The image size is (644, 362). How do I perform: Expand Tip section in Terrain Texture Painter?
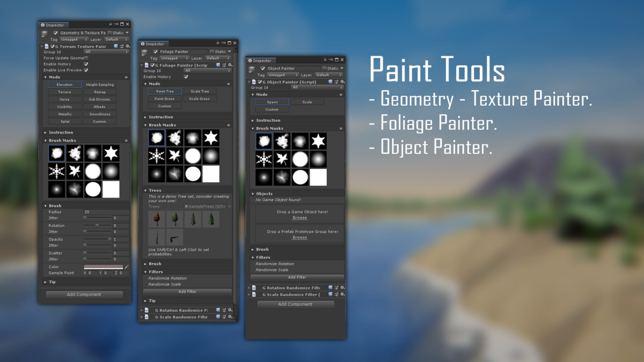point(86,282)
